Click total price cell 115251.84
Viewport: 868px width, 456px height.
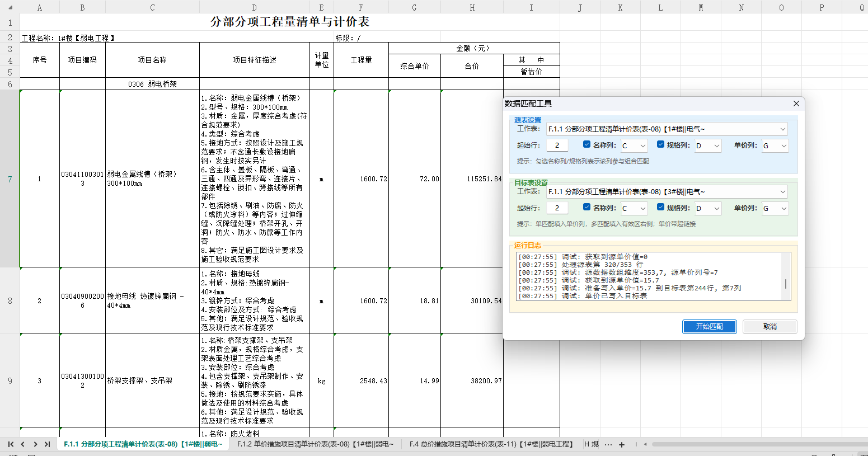coord(472,179)
